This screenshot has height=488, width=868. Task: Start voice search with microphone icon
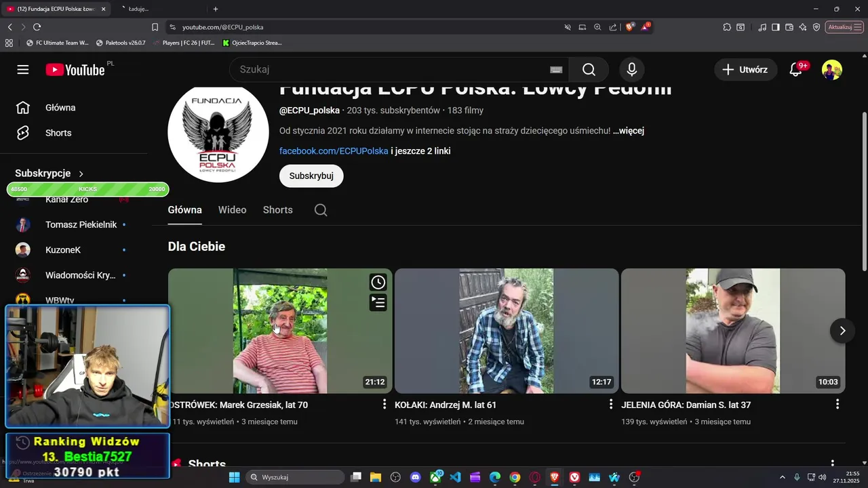pyautogui.click(x=632, y=70)
